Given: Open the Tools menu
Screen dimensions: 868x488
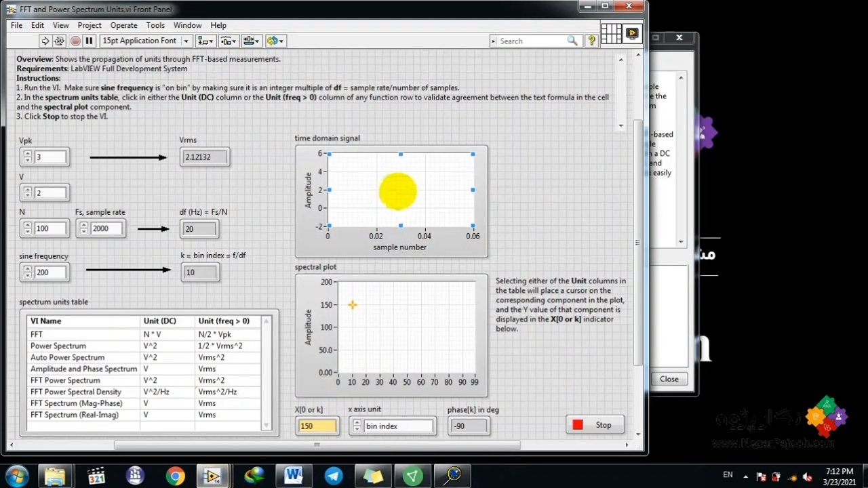Looking at the screenshot, I should (x=155, y=25).
